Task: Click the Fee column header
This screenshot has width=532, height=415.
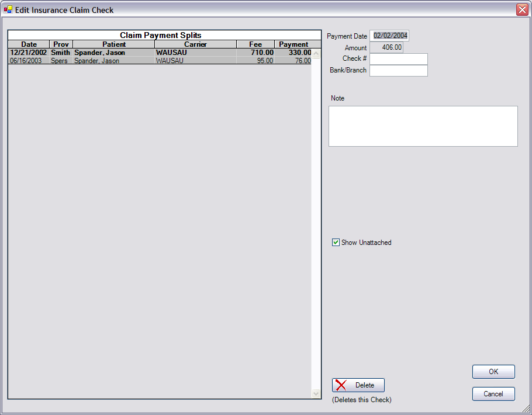Action: pyautogui.click(x=255, y=44)
